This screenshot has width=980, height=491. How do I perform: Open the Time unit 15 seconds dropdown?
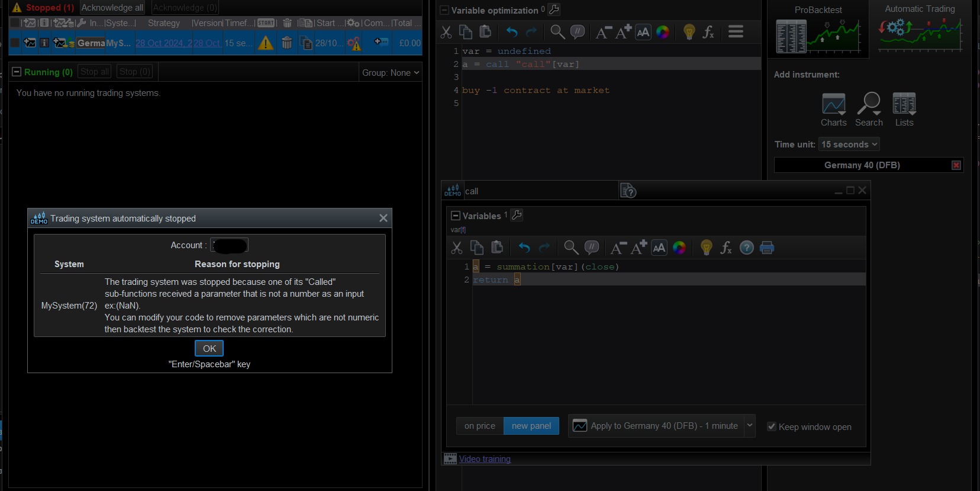pyautogui.click(x=849, y=144)
